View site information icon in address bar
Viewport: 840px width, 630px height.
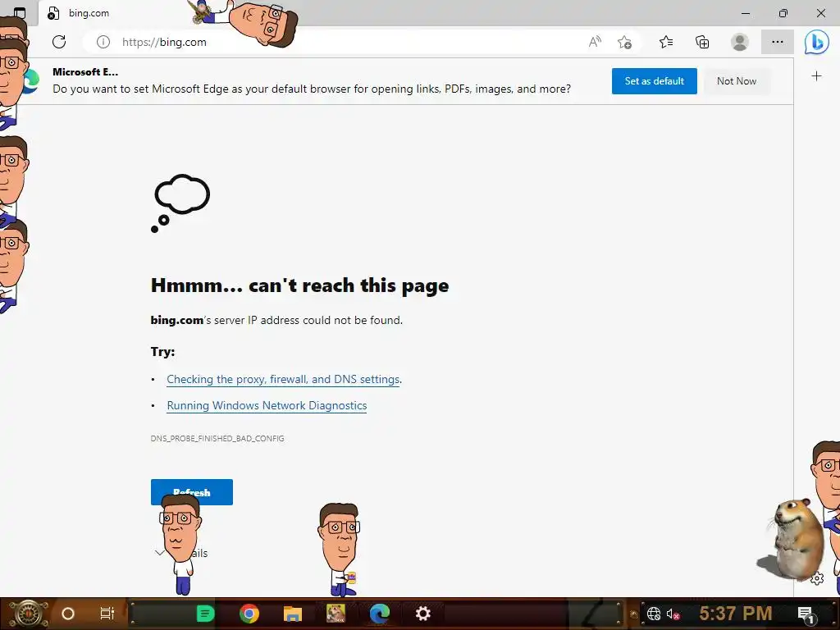click(103, 42)
